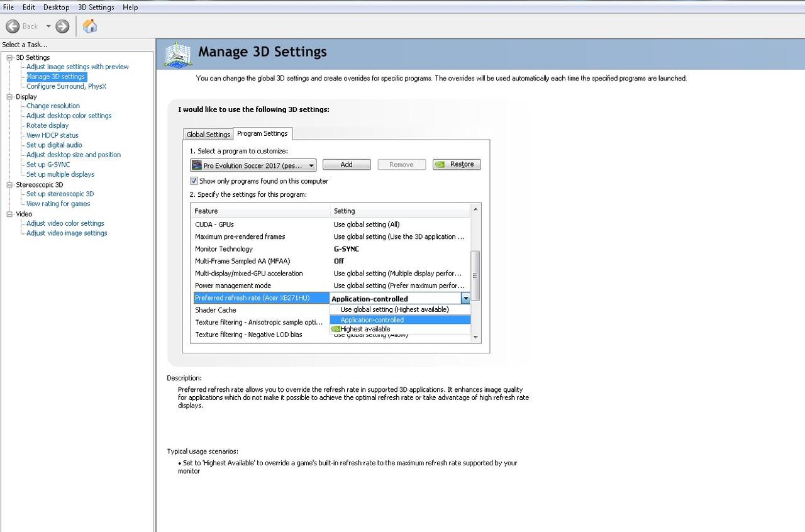Select the Program Settings tab
Viewport: 805px width, 532px height.
tap(262, 133)
